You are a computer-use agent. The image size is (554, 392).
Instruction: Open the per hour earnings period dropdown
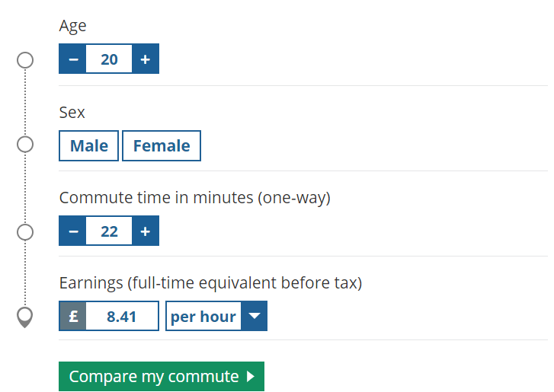click(216, 317)
